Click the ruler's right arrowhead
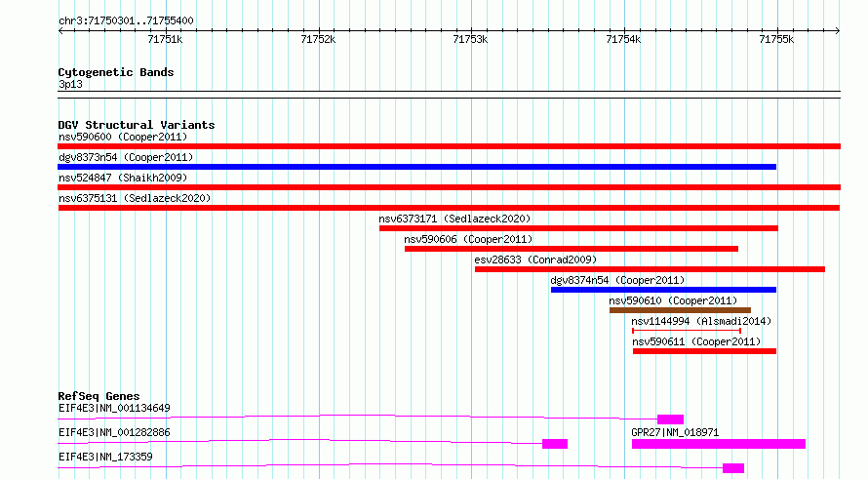 pos(838,31)
